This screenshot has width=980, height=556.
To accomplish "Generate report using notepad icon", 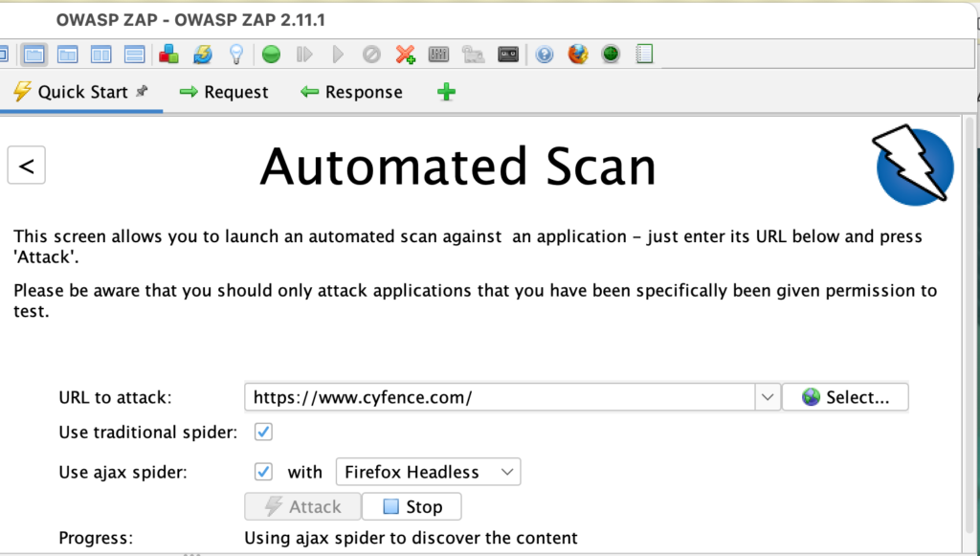I will click(x=644, y=55).
